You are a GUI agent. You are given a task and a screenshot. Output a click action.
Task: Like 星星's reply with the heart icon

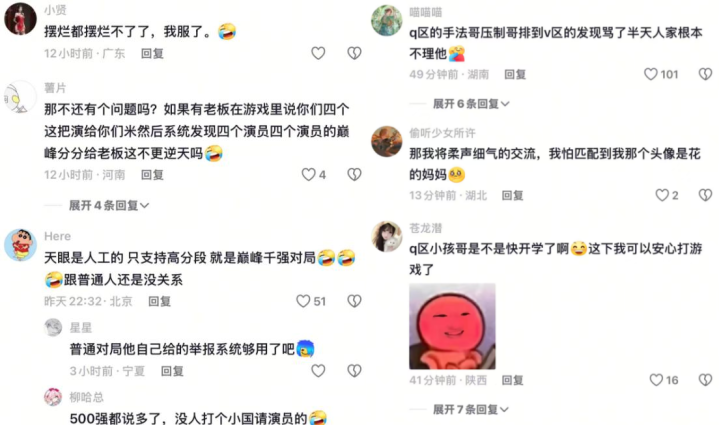point(318,370)
